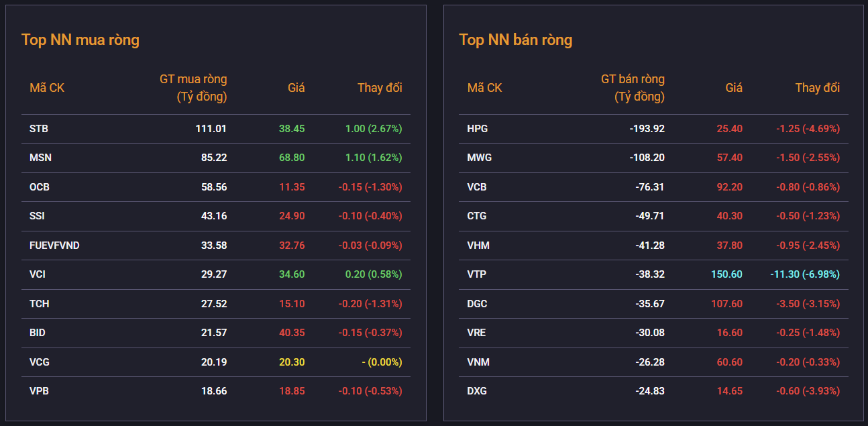This screenshot has height=426, width=868.
Task: Open the OCB ticker symbol
Action: click(x=40, y=187)
